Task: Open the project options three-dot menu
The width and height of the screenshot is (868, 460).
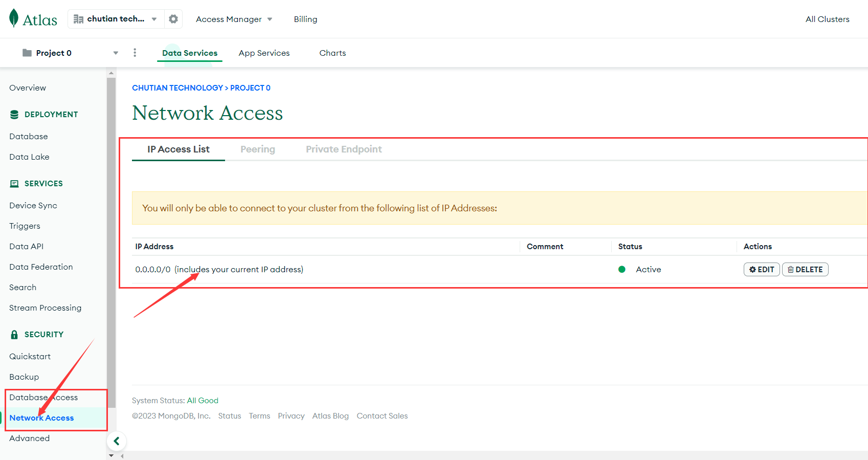Action: coord(135,53)
